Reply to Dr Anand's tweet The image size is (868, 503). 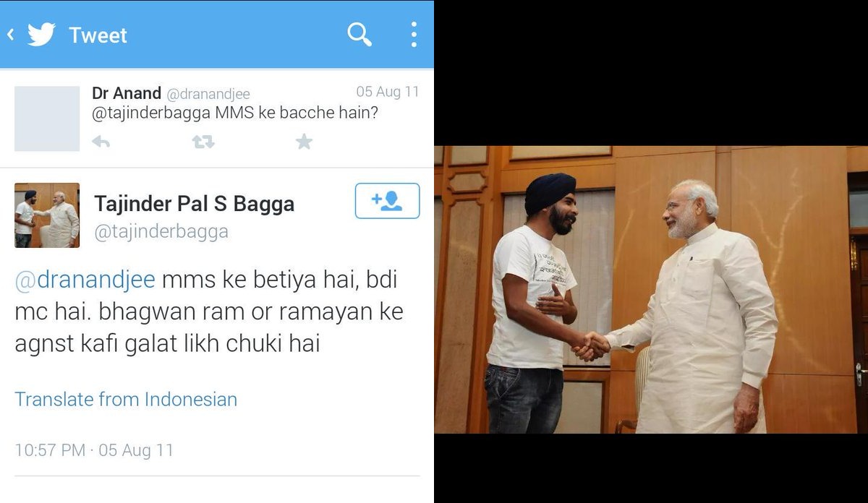[101, 142]
